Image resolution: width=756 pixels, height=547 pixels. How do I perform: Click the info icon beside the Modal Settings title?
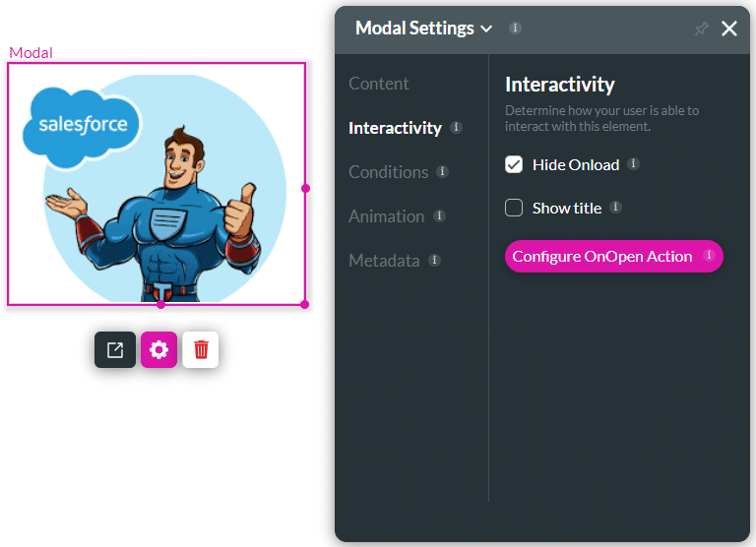[515, 29]
